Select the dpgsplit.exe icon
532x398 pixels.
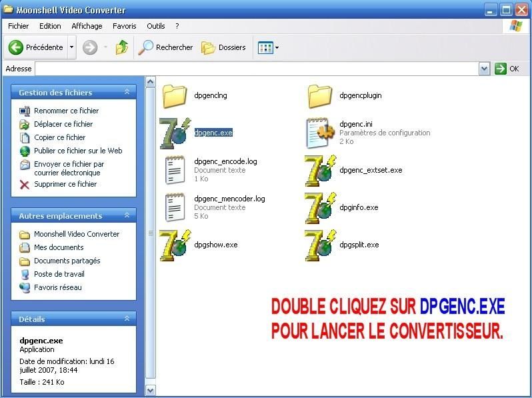tap(320, 245)
